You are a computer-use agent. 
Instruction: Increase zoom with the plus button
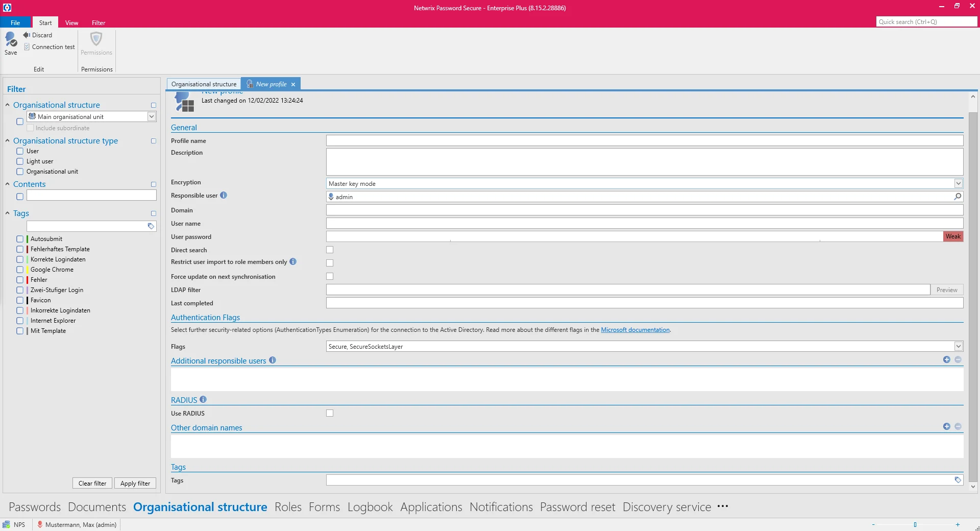coord(958,524)
